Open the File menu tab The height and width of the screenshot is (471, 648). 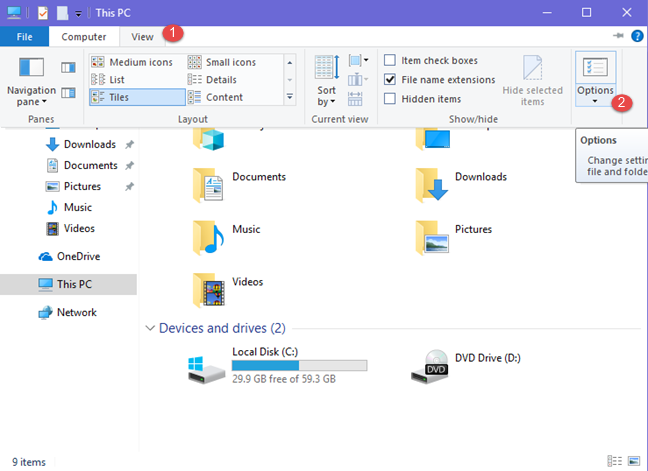[24, 37]
